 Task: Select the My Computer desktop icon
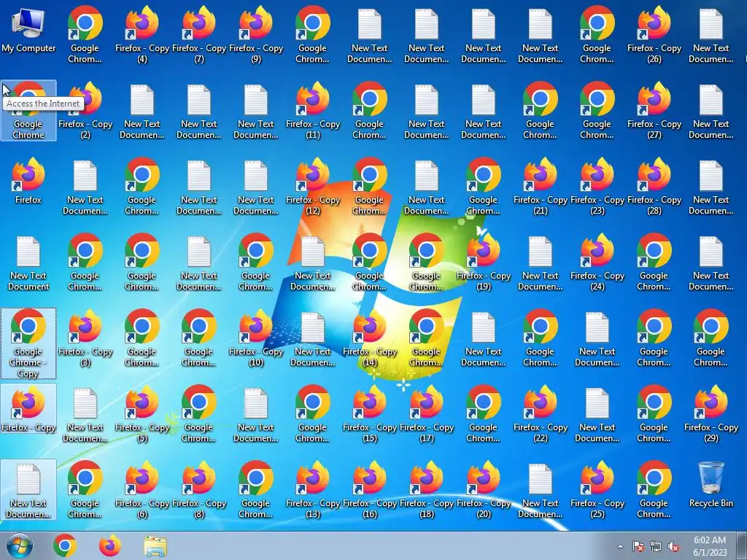tap(28, 31)
